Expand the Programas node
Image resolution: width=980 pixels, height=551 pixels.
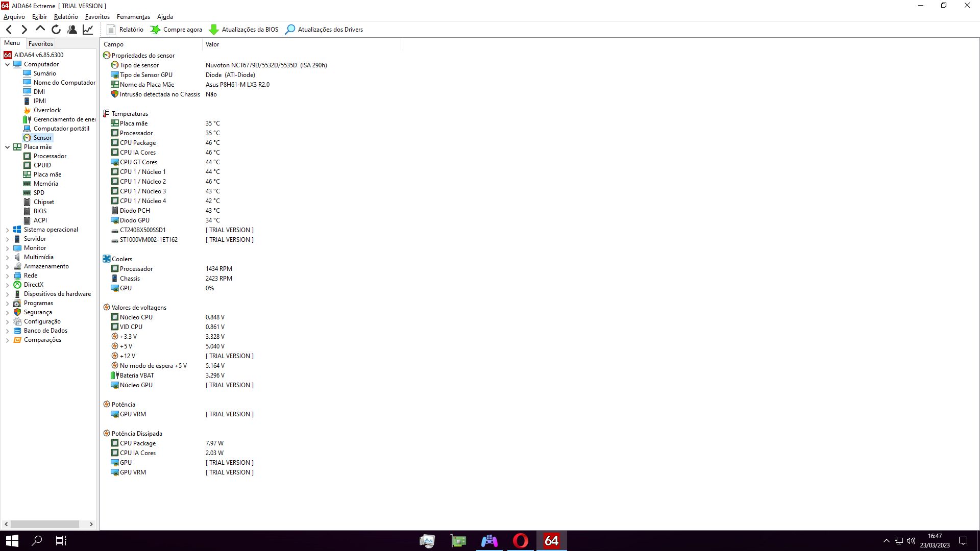(x=7, y=303)
